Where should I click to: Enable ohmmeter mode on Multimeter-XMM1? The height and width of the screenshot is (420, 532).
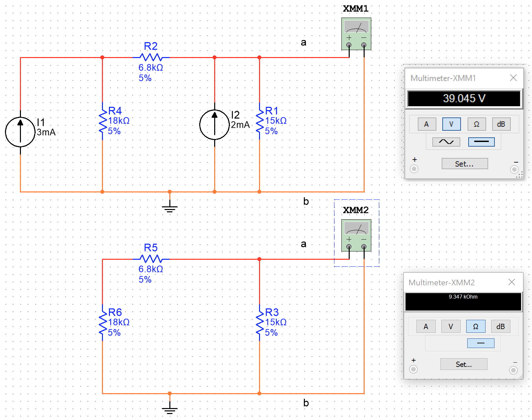pyautogui.click(x=477, y=124)
